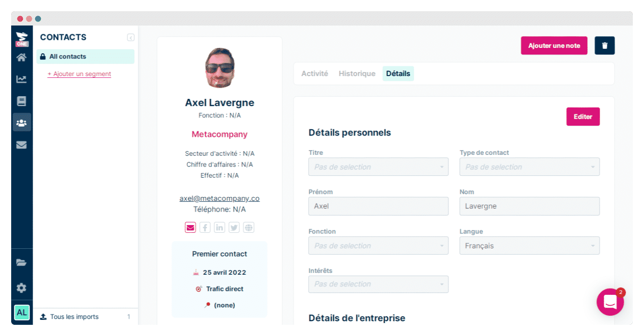Open the chat support bubble
644x336 pixels.
click(x=610, y=302)
